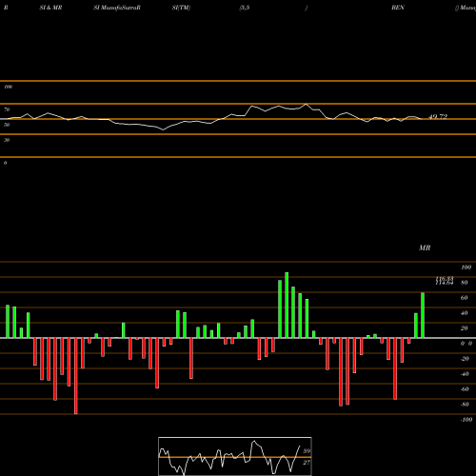Click the 59 value in mini chart
The image size is (476, 476).
pyautogui.click(x=307, y=451)
